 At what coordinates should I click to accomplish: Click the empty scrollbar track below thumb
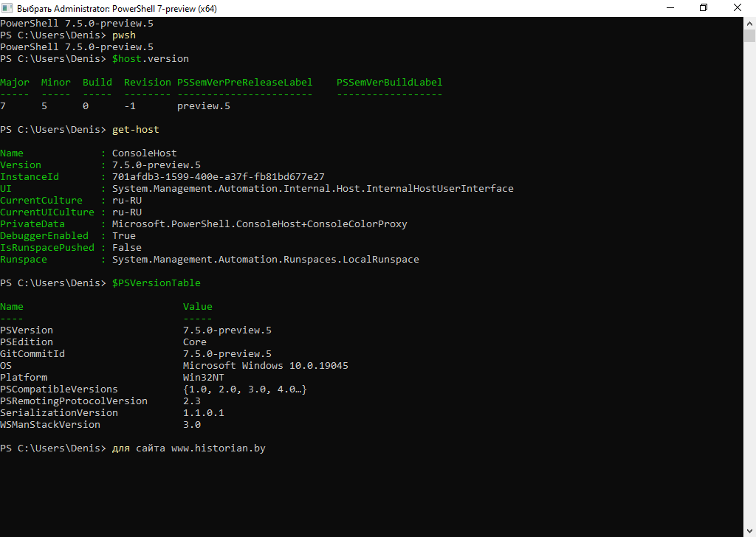click(749, 295)
